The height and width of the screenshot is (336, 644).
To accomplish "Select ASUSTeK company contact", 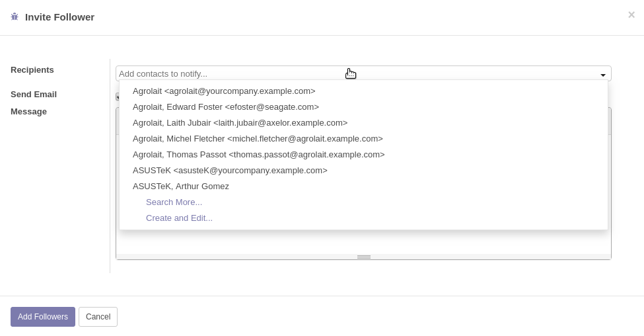I will (363, 170).
